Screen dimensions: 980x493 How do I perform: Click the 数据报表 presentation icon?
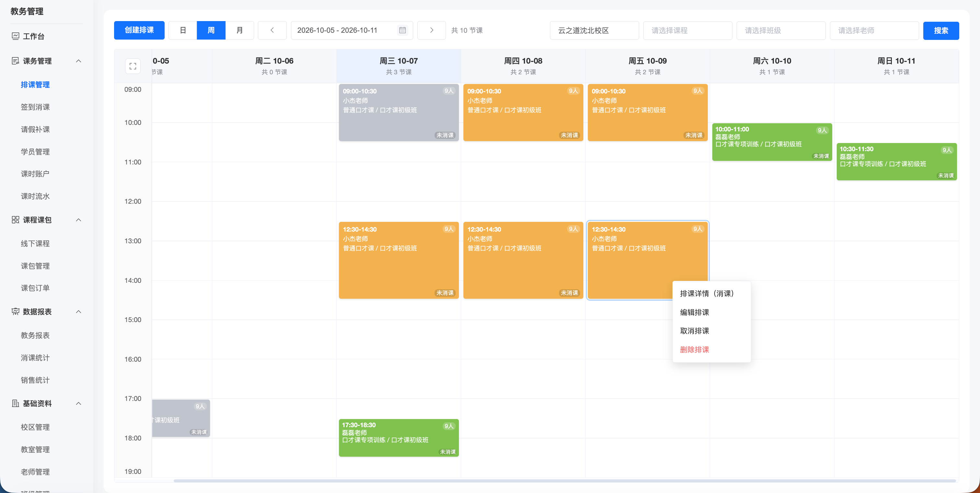click(16, 311)
